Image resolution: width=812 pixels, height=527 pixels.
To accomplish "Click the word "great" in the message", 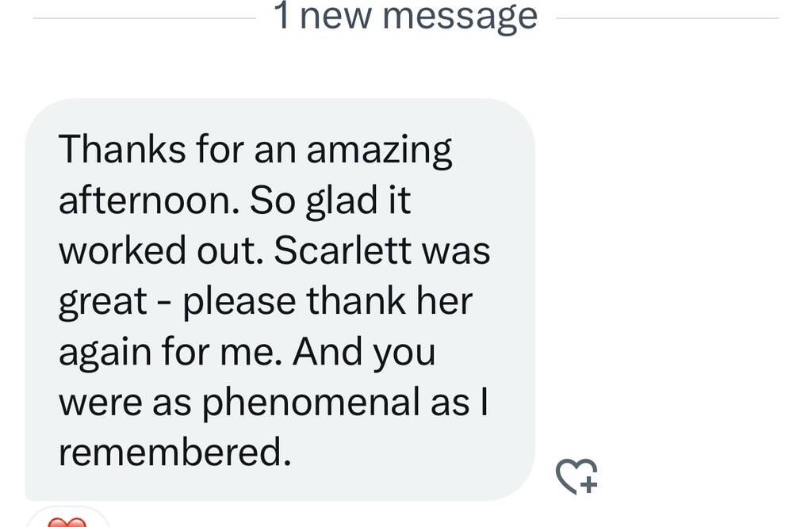I will point(103,303).
